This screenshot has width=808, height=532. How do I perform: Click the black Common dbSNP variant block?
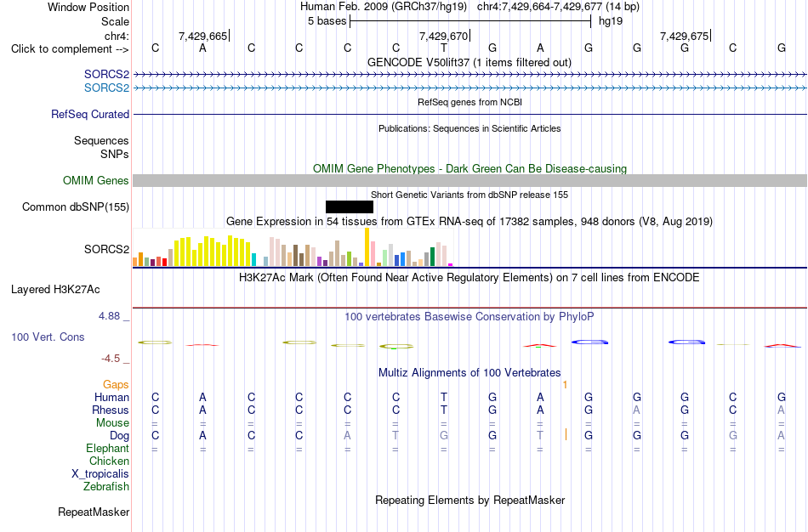[350, 207]
